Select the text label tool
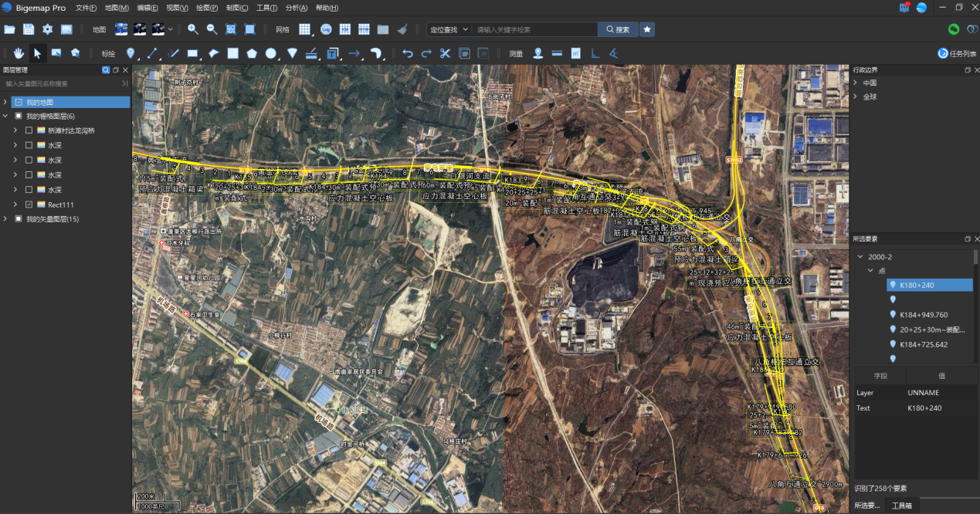The image size is (980, 514). point(333,53)
